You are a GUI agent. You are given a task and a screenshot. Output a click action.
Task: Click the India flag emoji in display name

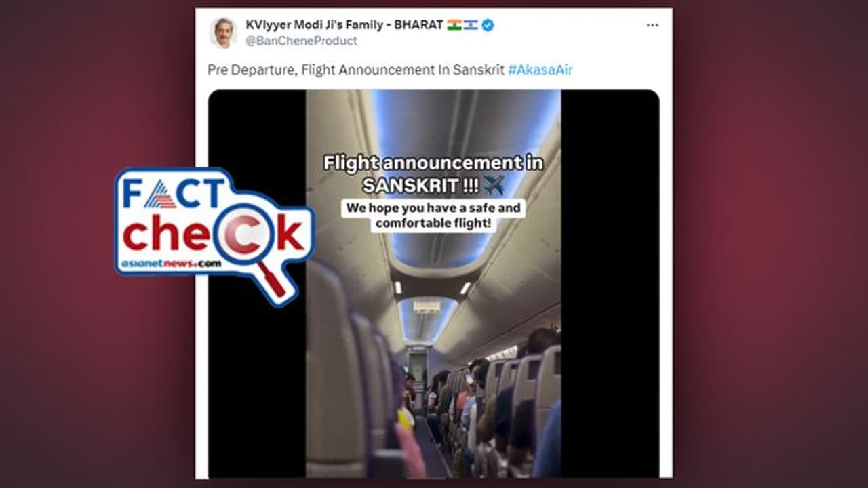454,25
